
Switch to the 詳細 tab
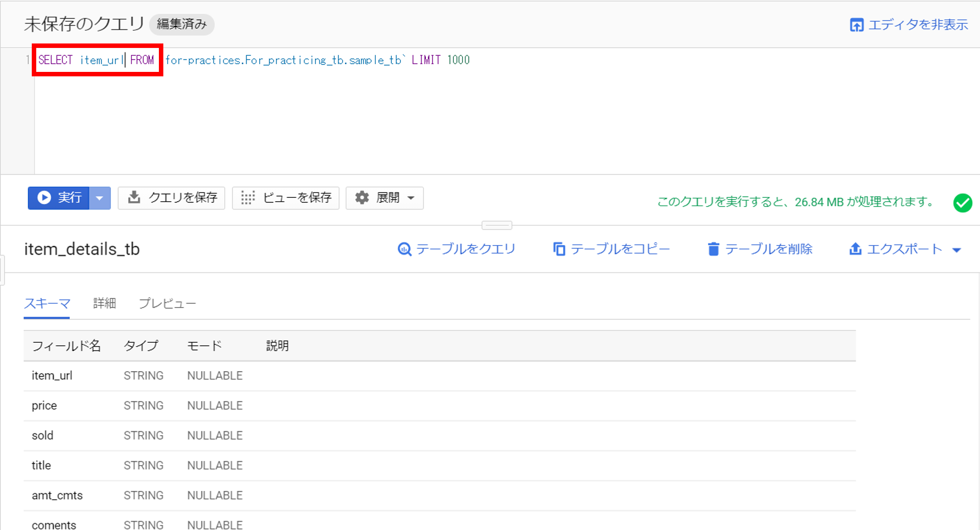pos(104,303)
